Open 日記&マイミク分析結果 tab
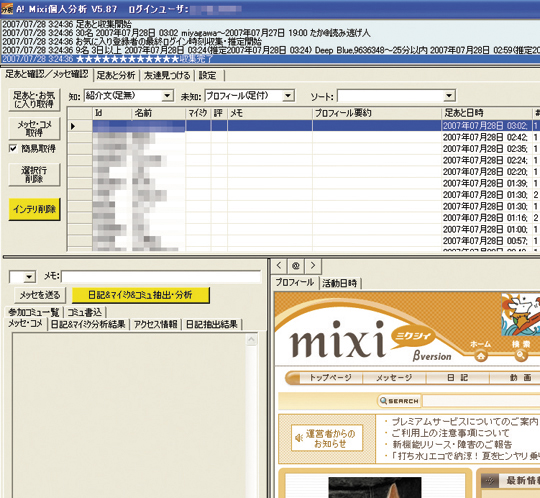The width and height of the screenshot is (540, 498). tap(88, 324)
